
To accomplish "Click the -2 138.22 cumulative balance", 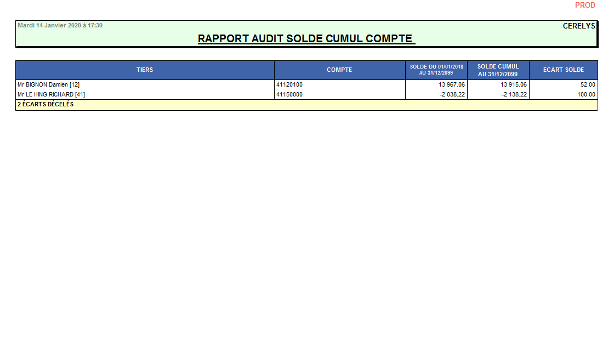I will tap(514, 94).
